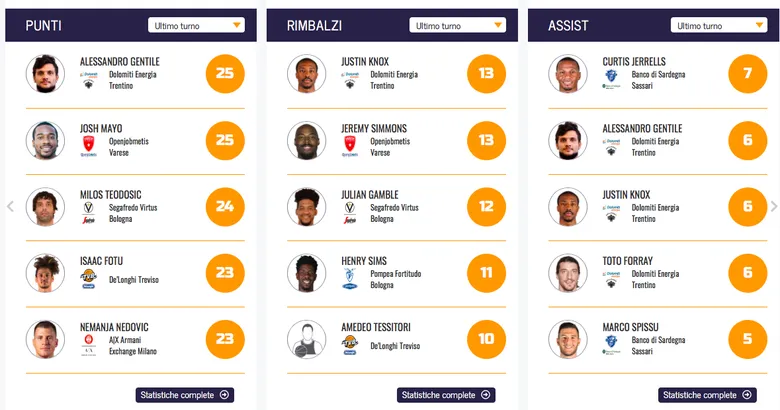Click Statistiche complete button under Rimbalzi
The width and height of the screenshot is (780, 410).
(446, 395)
